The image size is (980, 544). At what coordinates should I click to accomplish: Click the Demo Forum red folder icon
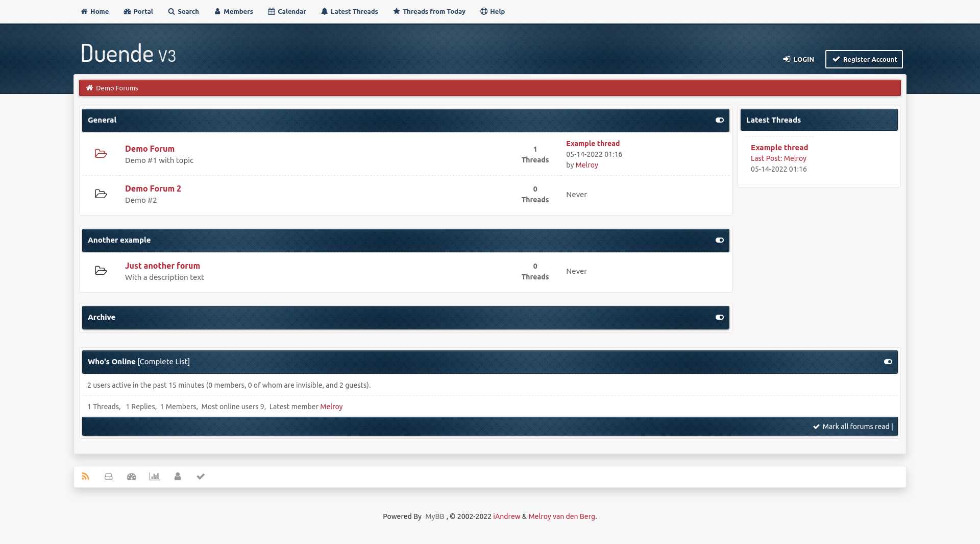pos(101,154)
